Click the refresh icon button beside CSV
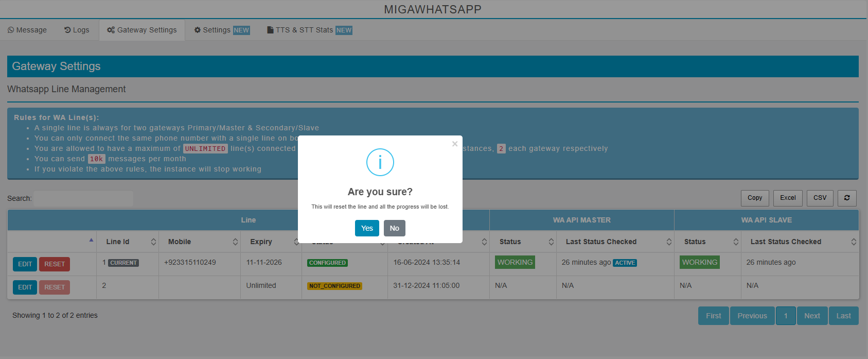This screenshot has height=359, width=868. 847,198
